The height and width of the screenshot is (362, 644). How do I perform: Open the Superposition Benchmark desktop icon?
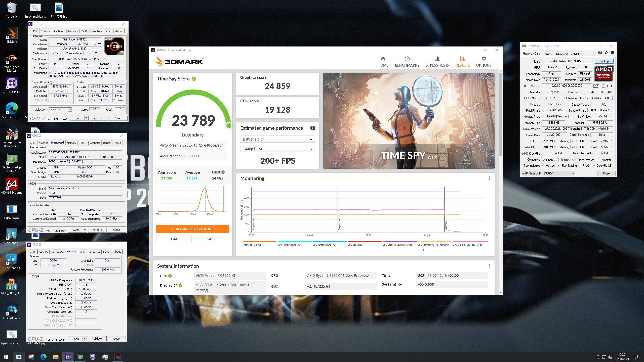point(12,138)
